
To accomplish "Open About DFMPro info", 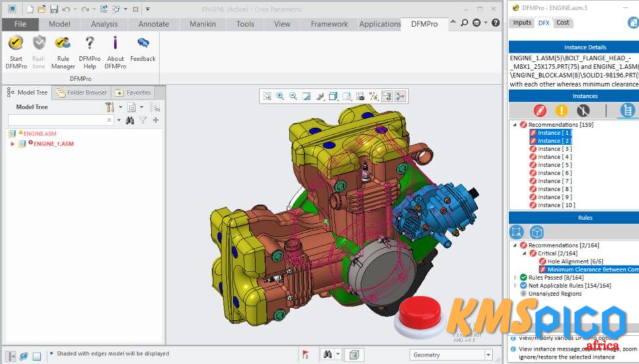I will 115,51.
